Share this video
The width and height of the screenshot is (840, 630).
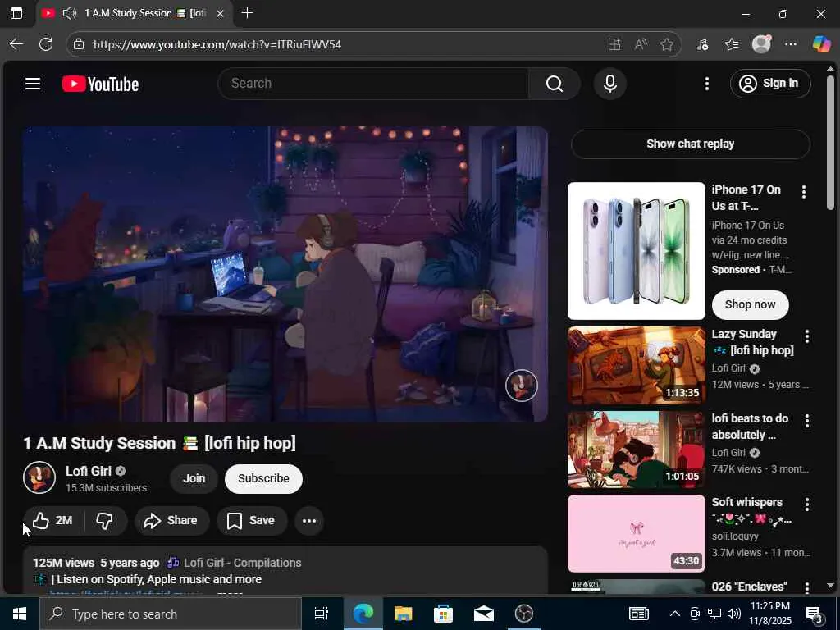[171, 520]
